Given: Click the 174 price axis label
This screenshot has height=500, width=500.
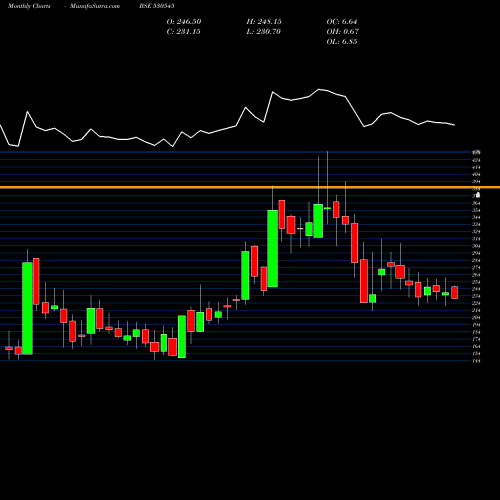Looking at the screenshot, I should click(476, 339).
